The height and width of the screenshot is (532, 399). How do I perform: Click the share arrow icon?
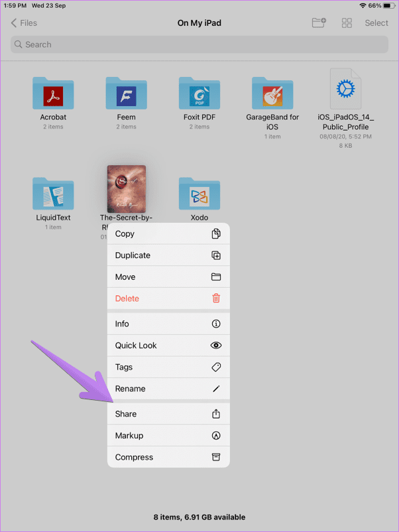pyautogui.click(x=216, y=413)
